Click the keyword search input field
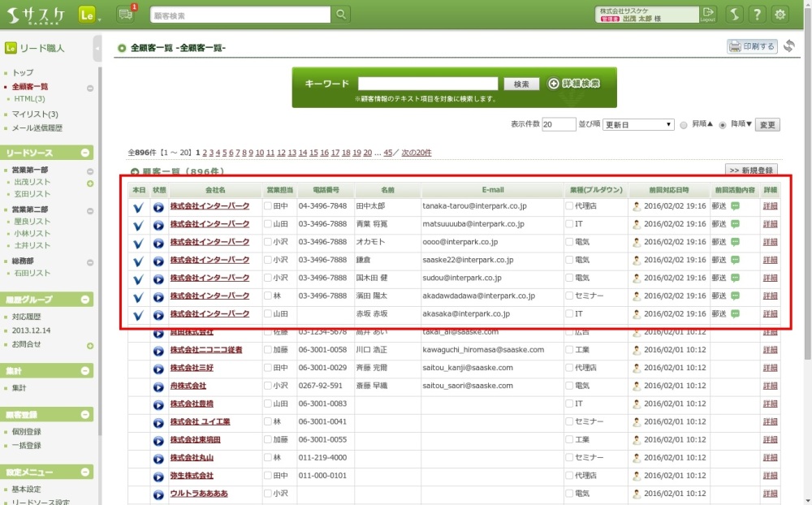This screenshot has width=812, height=505. tap(427, 84)
